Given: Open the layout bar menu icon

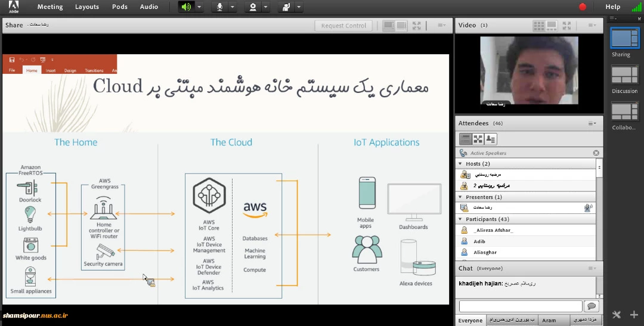Looking at the screenshot, I should pos(613,18).
